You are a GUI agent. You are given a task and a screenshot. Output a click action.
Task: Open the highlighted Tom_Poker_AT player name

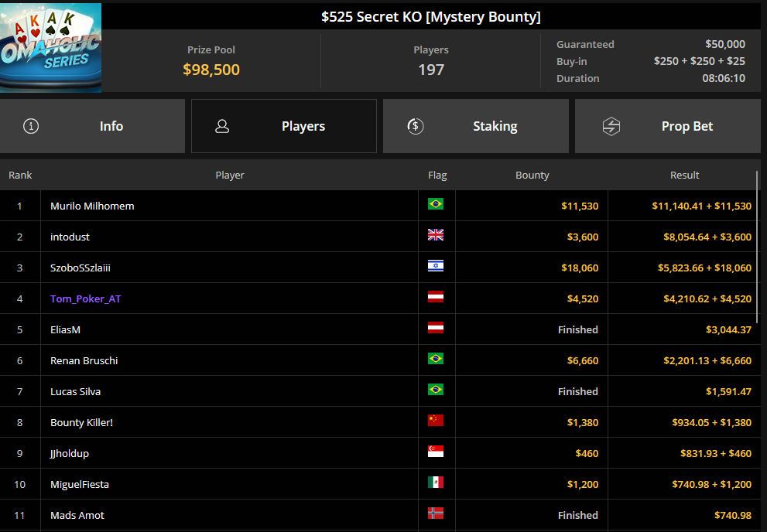tap(85, 299)
